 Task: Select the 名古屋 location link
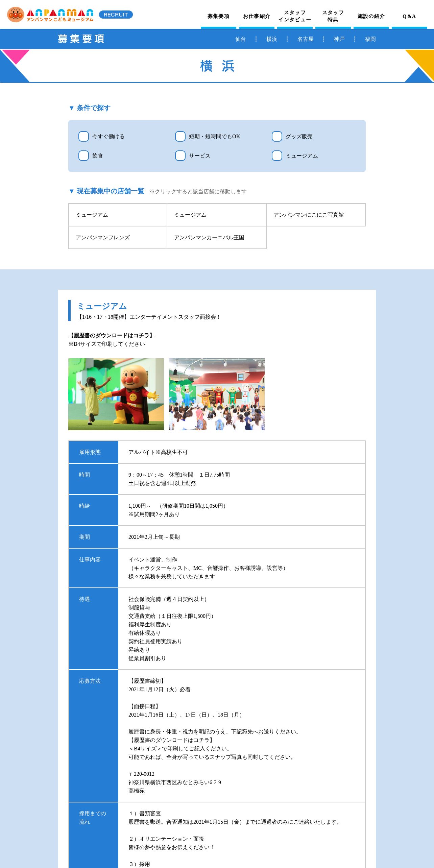[x=306, y=39]
